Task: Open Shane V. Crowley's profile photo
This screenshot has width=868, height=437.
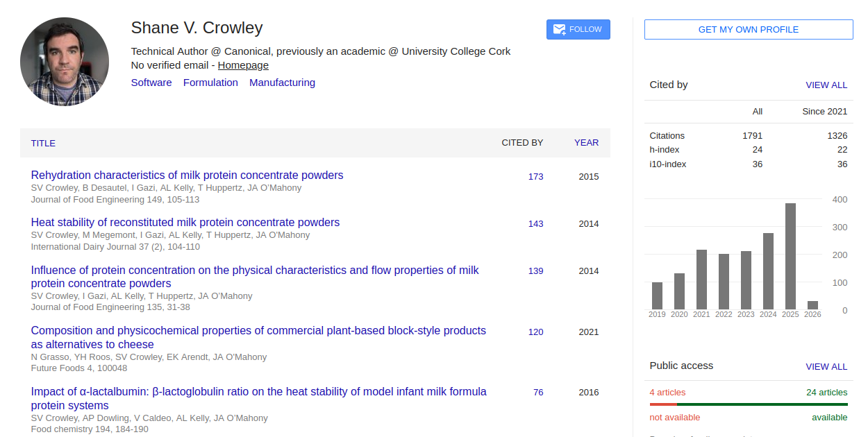Action: 64,61
